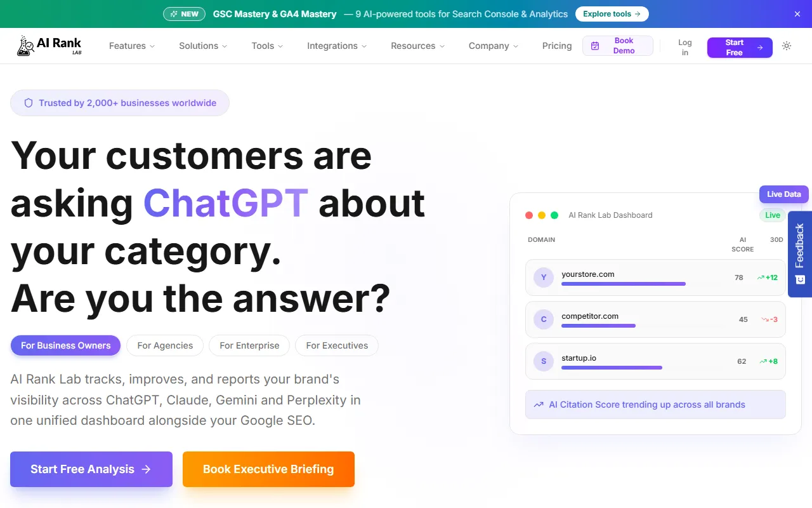This screenshot has height=508, width=812.
Task: Click the calendar icon in Book Demo
Action: [x=595, y=46]
